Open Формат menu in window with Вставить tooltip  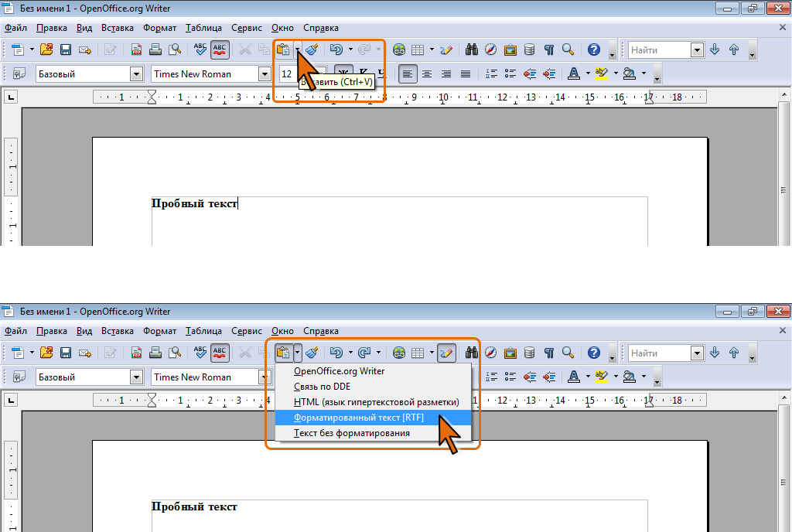click(159, 29)
